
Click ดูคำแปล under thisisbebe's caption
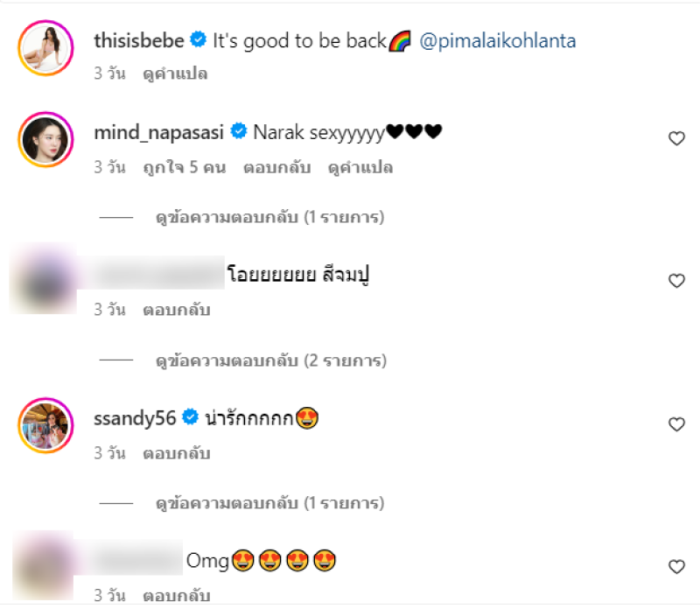point(175,73)
